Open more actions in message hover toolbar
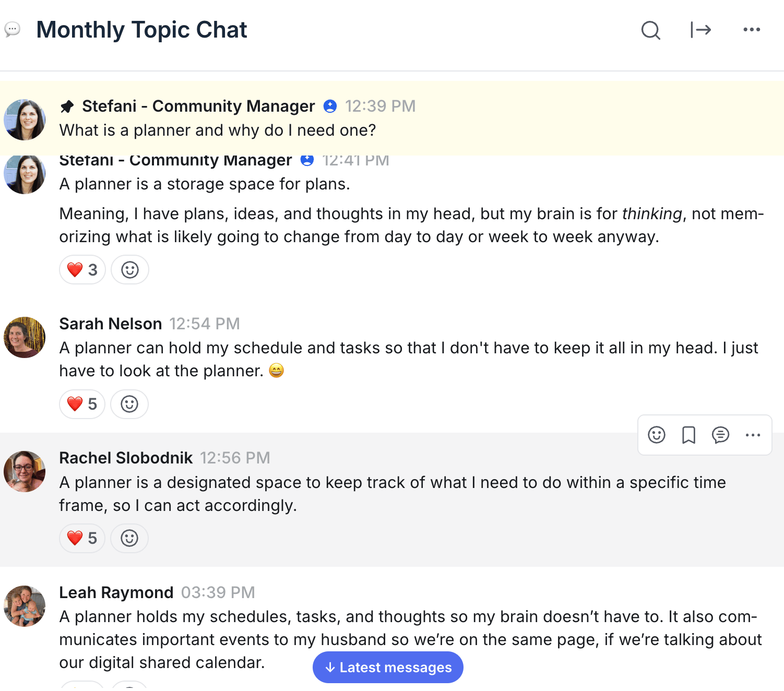Viewport: 784px width, 691px height. click(x=753, y=435)
